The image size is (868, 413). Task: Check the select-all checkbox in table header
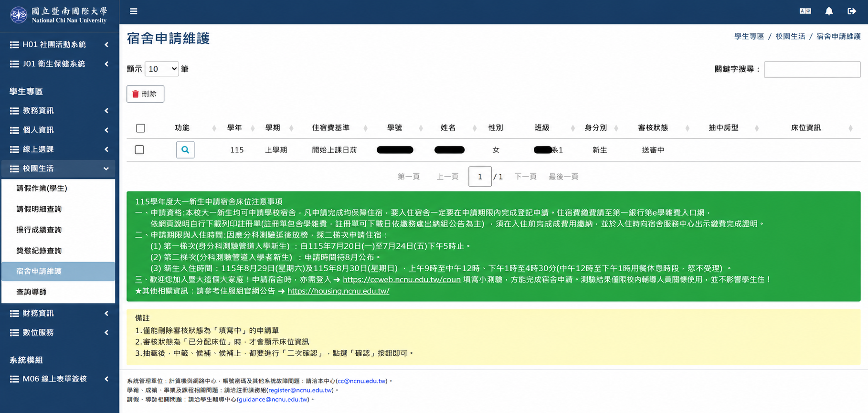point(140,128)
